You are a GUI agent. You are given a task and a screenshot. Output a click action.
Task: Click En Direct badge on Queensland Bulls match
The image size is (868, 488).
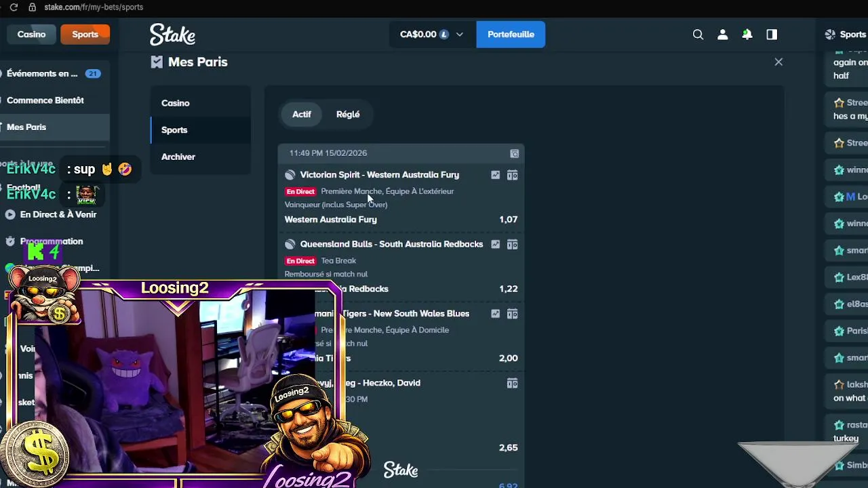[x=300, y=261]
